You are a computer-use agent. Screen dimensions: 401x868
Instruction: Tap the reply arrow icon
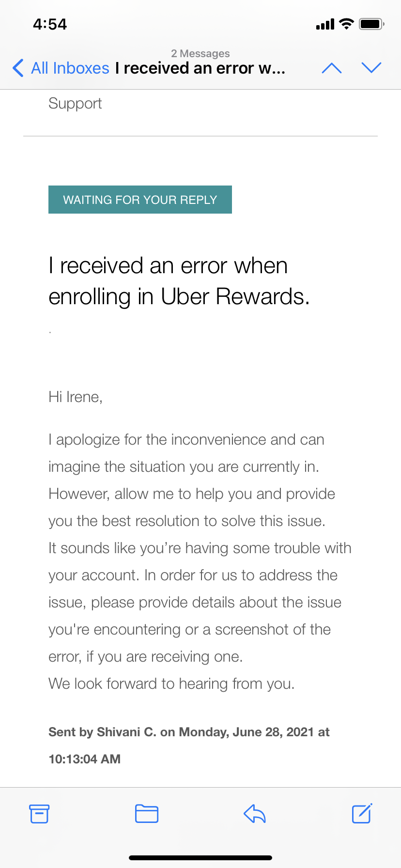[255, 814]
